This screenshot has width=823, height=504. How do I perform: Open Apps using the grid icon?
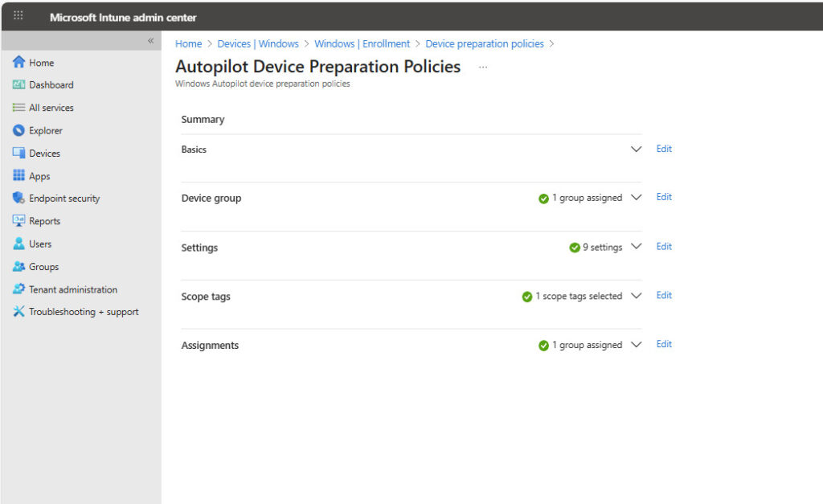[19, 176]
